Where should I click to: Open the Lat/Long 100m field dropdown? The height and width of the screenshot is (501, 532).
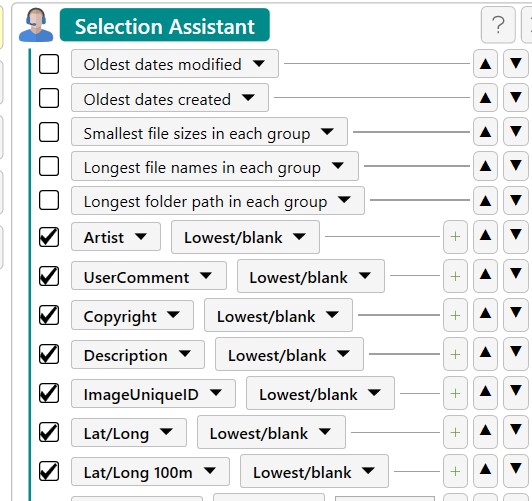[150, 471]
